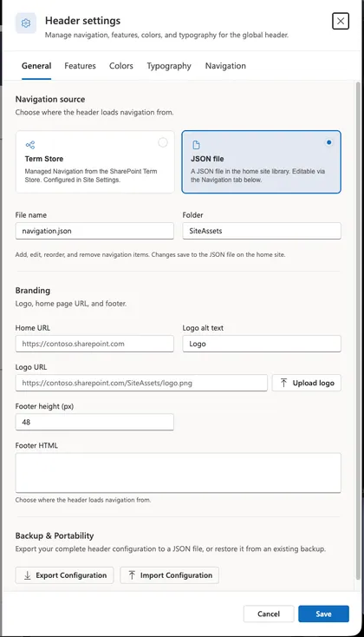This screenshot has width=364, height=637.
Task: Click the Footer HTML text area
Action: [179, 473]
